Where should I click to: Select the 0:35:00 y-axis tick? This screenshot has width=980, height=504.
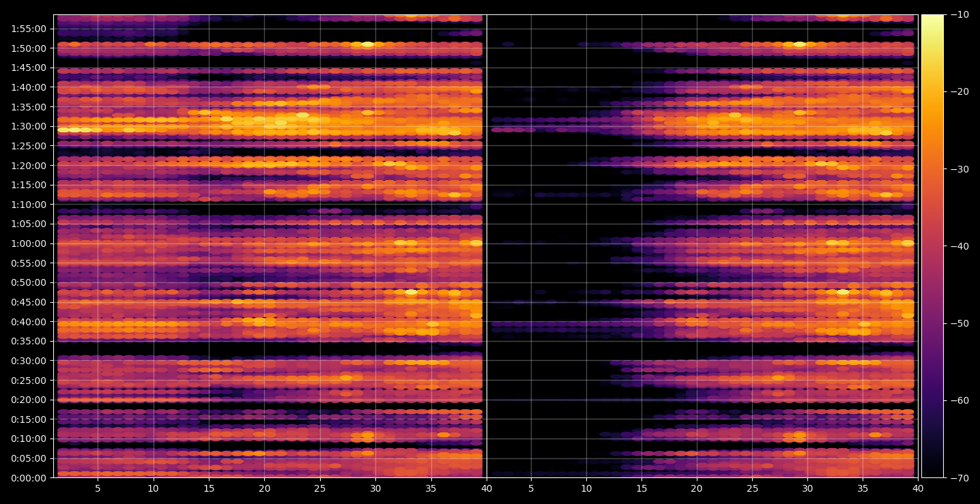point(29,341)
